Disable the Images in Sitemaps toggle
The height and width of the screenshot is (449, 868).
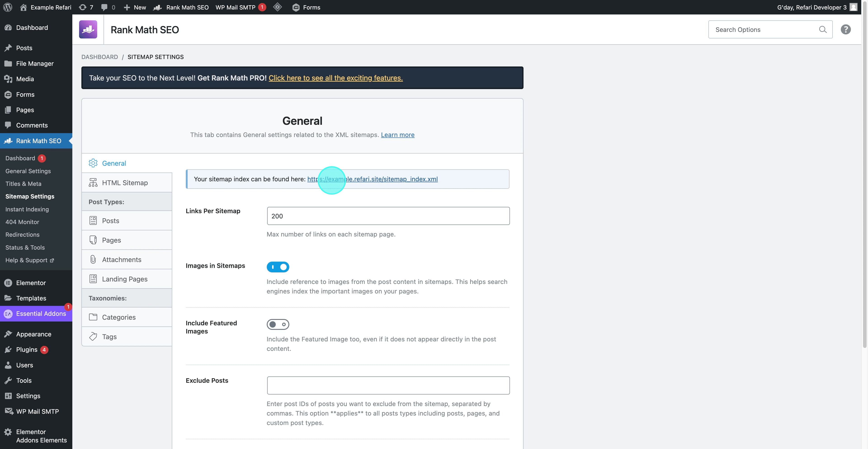pyautogui.click(x=278, y=267)
